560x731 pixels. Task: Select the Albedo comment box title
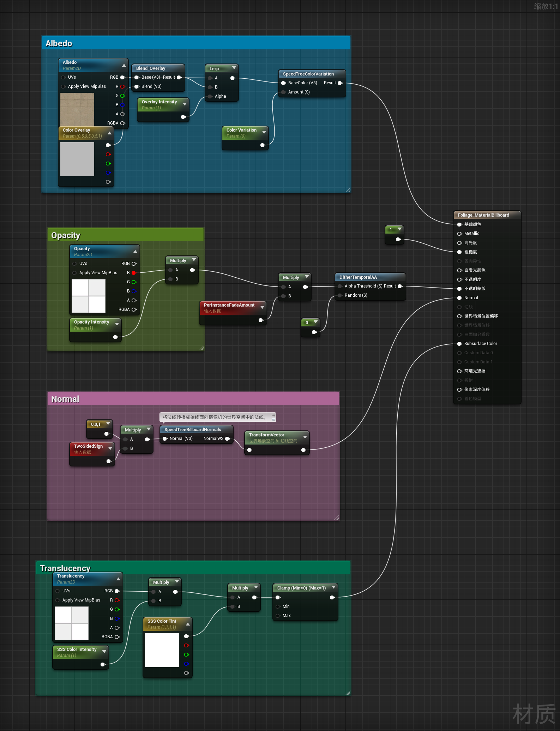pyautogui.click(x=59, y=43)
